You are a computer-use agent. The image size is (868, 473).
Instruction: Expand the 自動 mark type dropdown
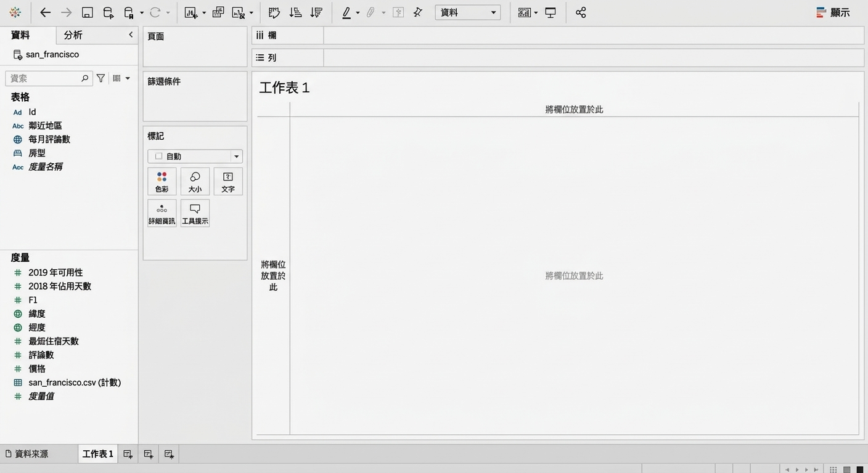tap(195, 156)
